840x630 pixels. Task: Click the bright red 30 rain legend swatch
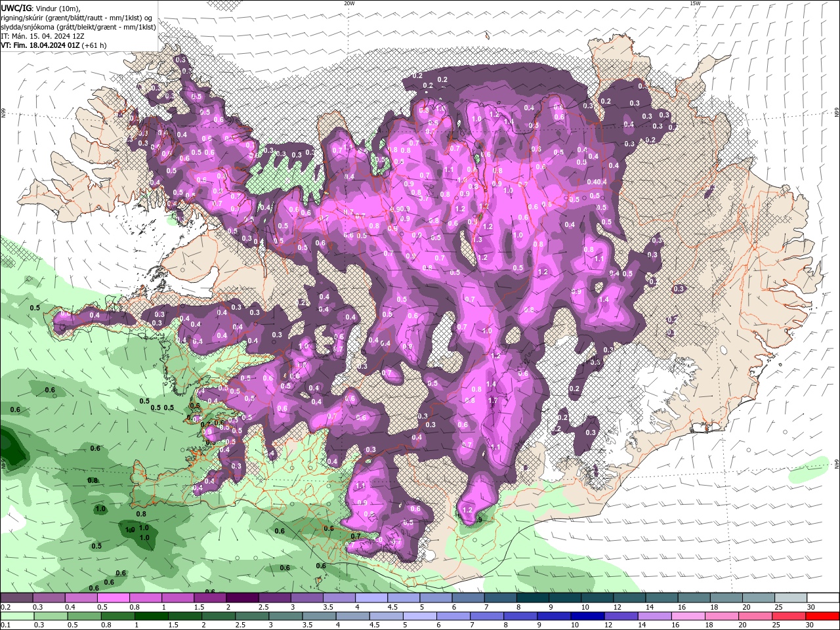pyautogui.click(x=823, y=616)
